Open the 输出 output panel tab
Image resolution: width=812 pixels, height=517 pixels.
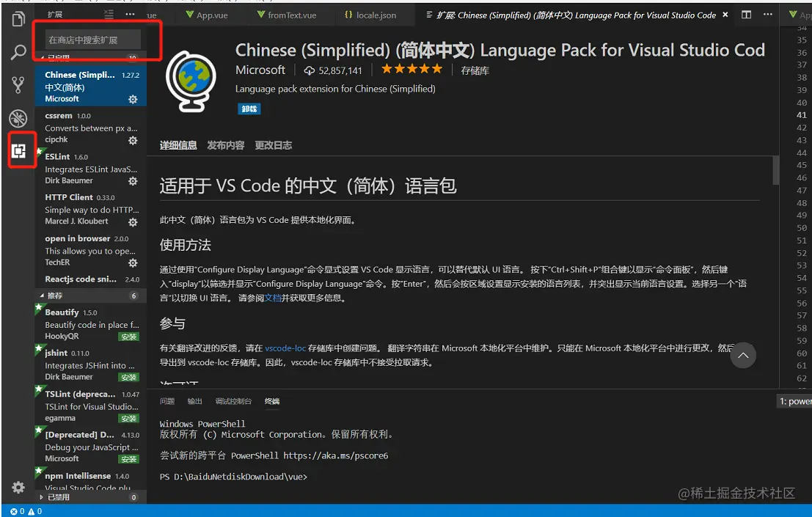click(x=194, y=401)
